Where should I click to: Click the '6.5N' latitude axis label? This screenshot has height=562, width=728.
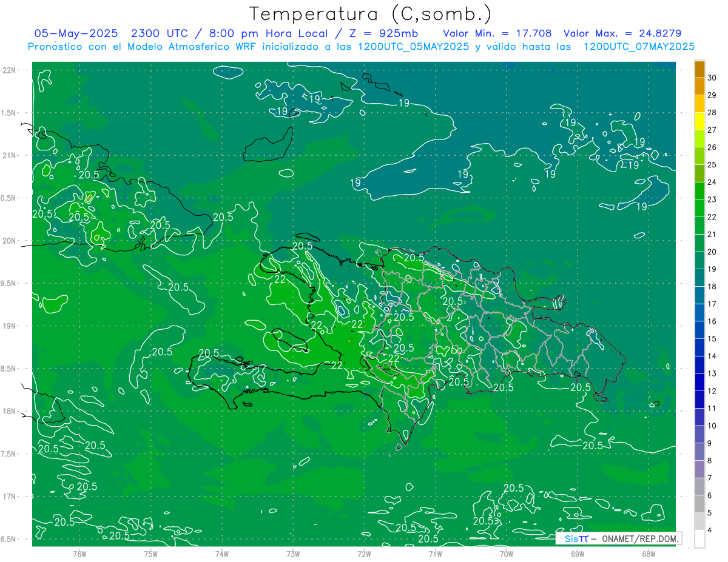[9, 540]
